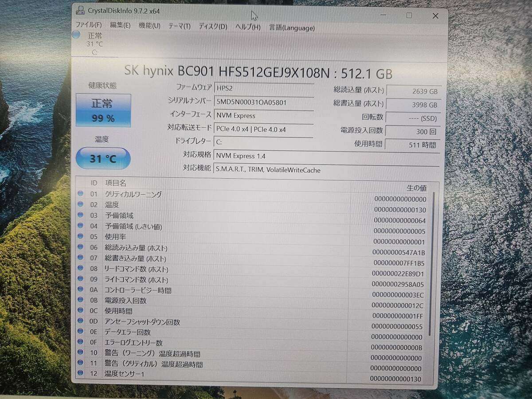
Task: Select the アンセーフシャットダウン回数 row name
Action: click(142, 322)
